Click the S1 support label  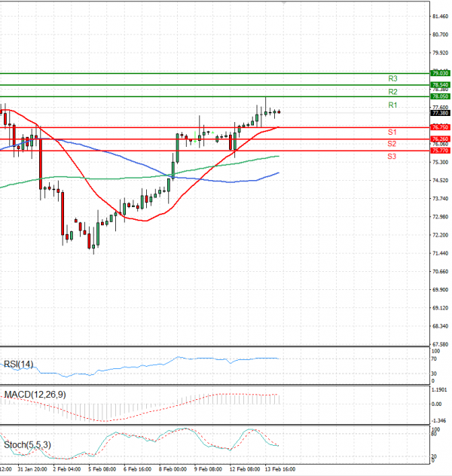coord(392,132)
